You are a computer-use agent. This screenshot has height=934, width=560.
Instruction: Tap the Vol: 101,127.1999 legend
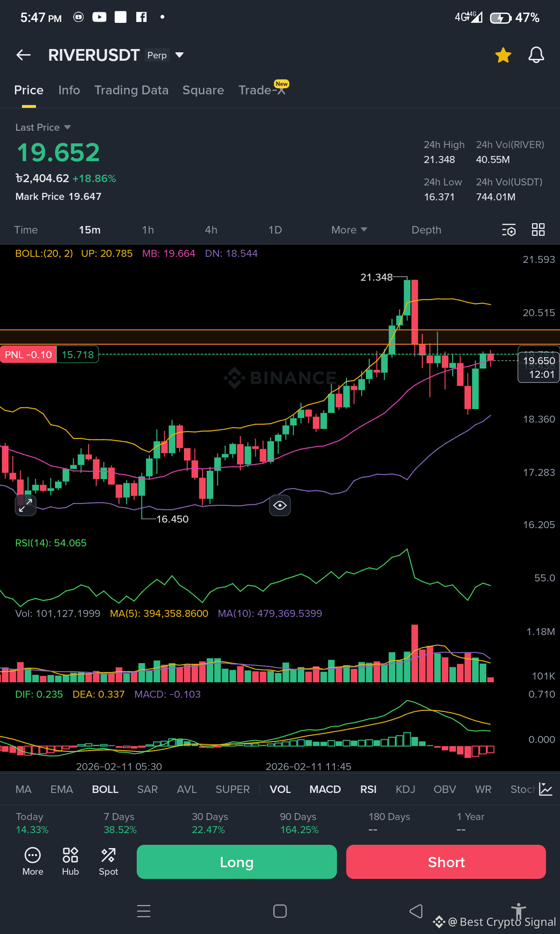[58, 614]
